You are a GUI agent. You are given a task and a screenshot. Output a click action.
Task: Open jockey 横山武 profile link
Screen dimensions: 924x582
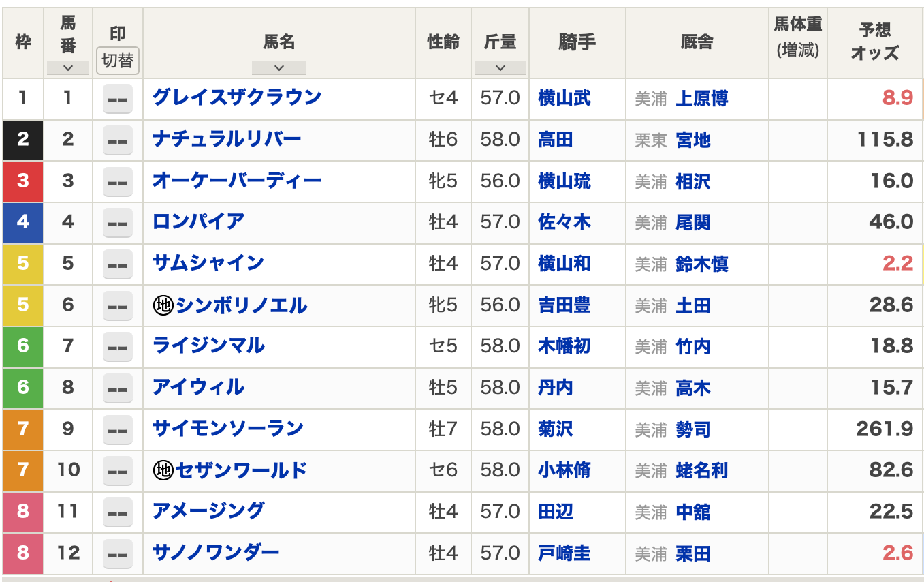pyautogui.click(x=564, y=99)
